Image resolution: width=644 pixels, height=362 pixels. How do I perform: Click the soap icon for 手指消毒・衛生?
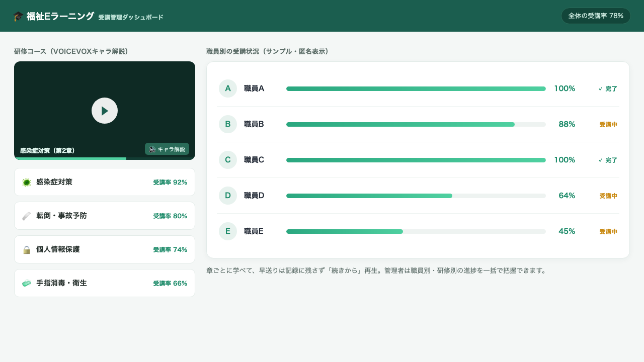(27, 284)
